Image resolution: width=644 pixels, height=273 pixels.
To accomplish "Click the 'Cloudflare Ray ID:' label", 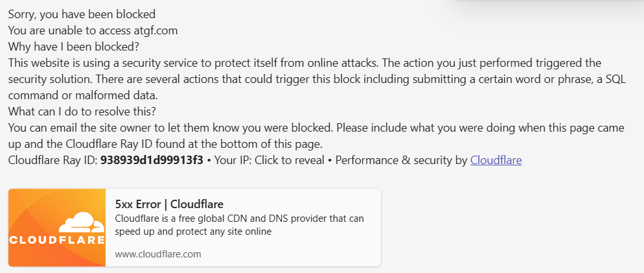I will [x=53, y=160].
